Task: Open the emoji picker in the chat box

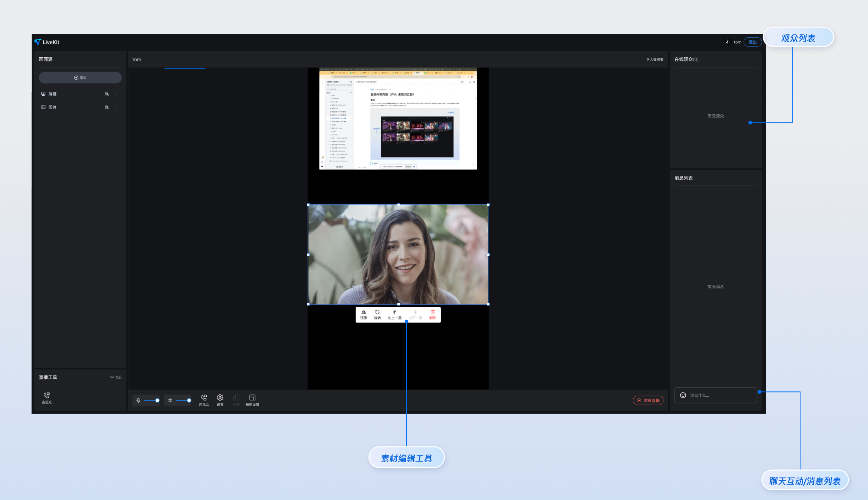Action: (683, 395)
